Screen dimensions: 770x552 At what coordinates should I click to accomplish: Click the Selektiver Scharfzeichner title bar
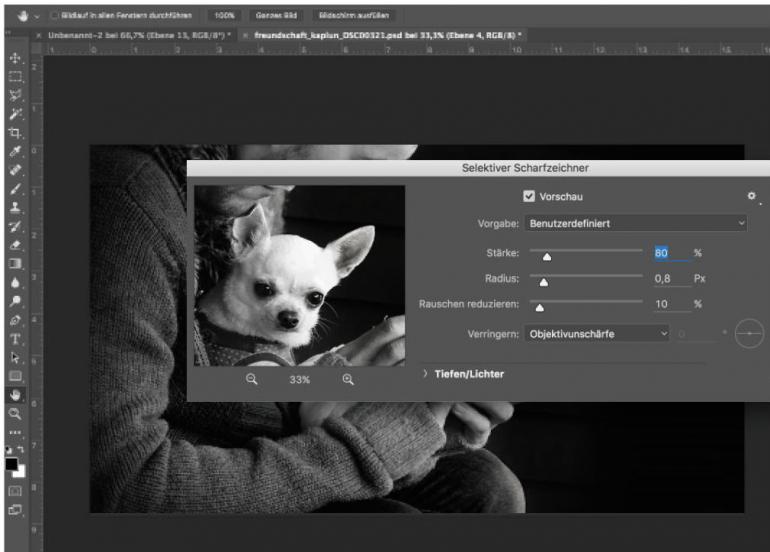pos(478,168)
